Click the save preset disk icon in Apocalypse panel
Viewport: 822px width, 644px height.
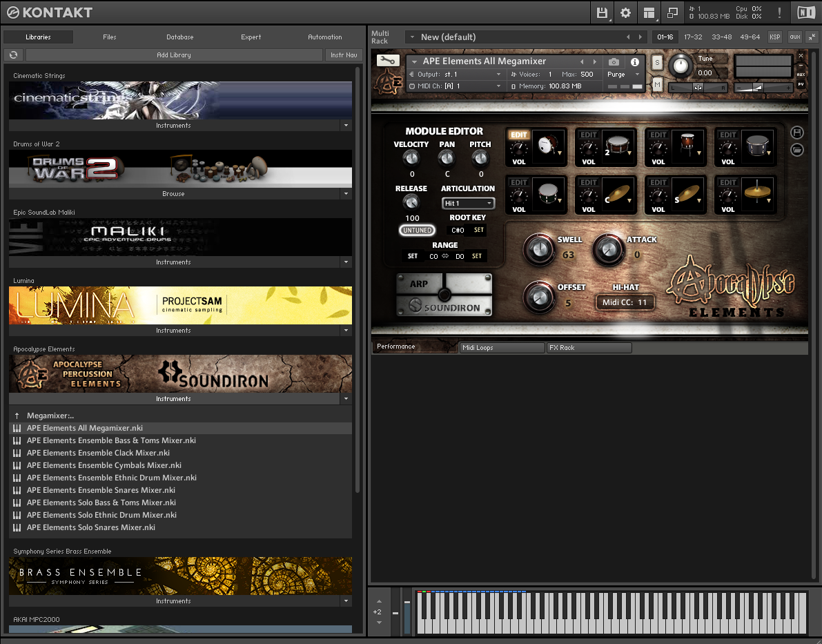797,133
